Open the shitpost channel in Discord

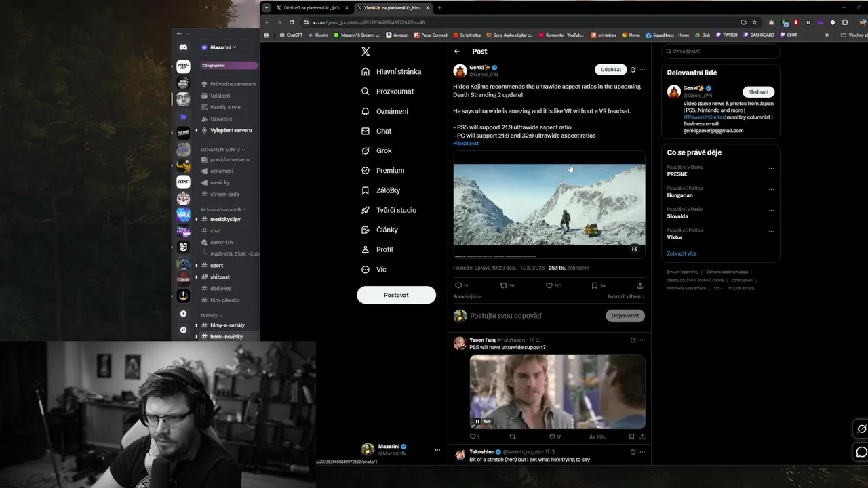pyautogui.click(x=220, y=277)
